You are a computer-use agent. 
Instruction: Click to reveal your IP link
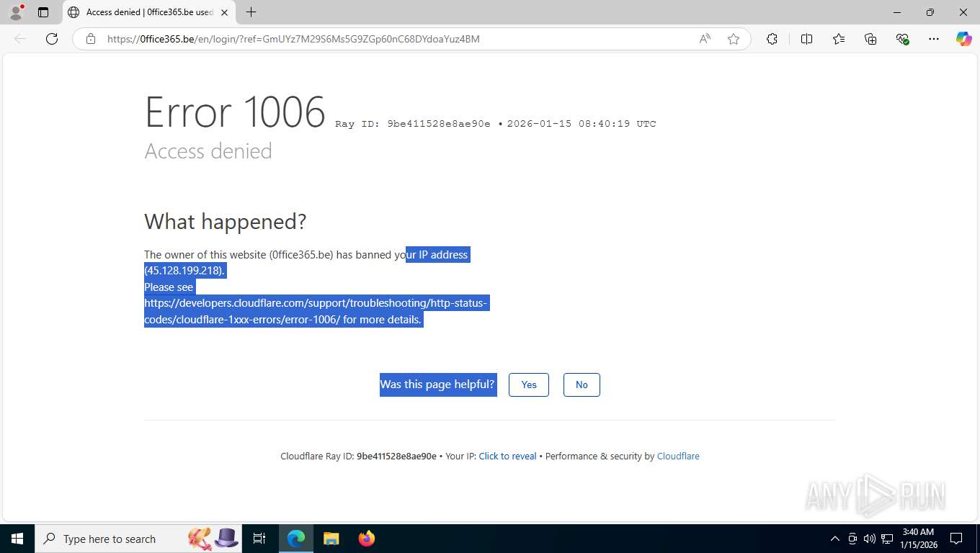pos(507,456)
